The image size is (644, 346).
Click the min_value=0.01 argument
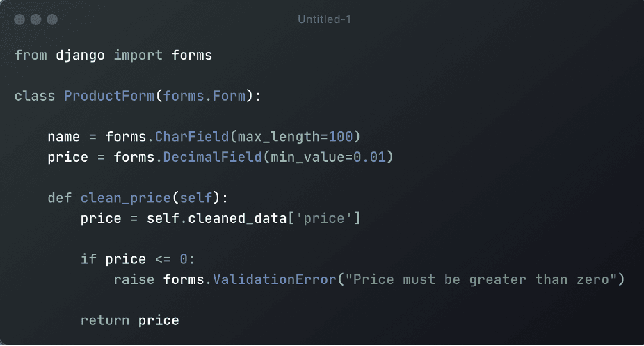point(328,157)
